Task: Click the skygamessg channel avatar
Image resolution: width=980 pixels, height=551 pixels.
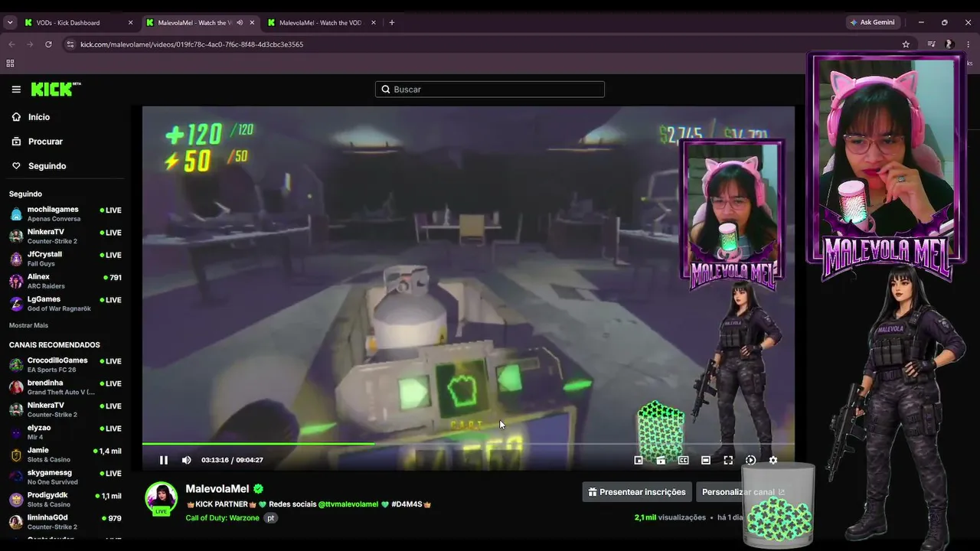Action: [x=16, y=477]
